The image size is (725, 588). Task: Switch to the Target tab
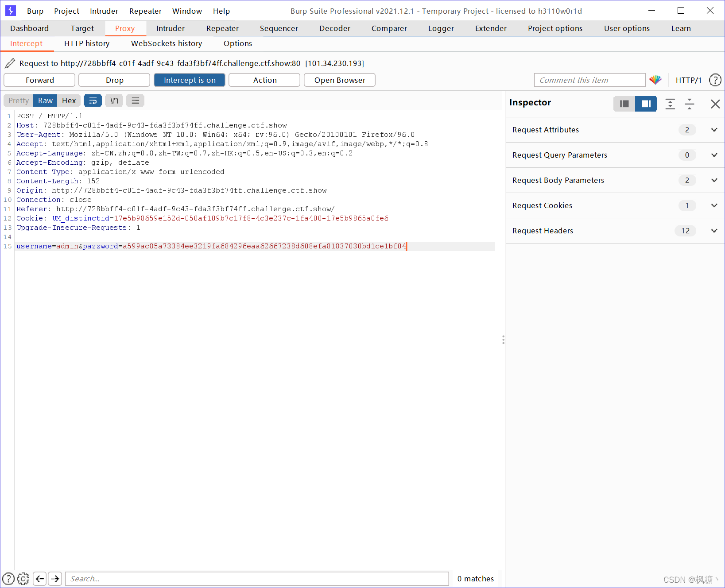pos(82,28)
